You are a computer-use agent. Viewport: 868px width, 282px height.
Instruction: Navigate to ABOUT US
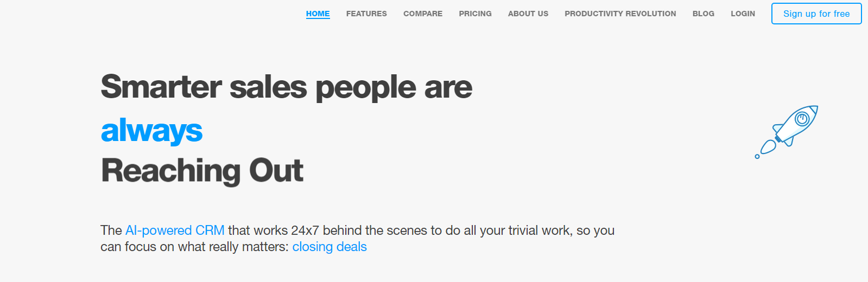point(528,14)
